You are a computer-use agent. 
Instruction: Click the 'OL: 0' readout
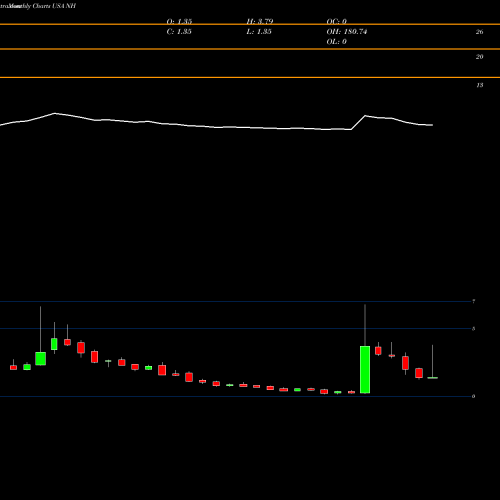click(337, 41)
